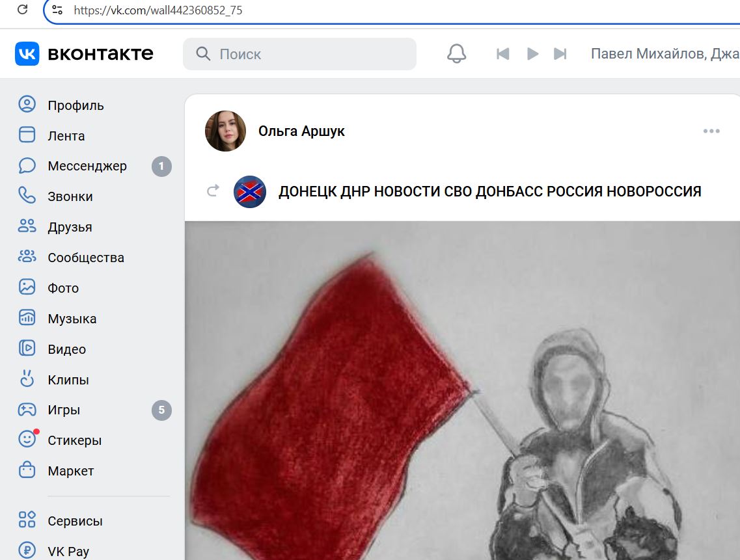
Task: Play the current audio track
Action: 532,54
